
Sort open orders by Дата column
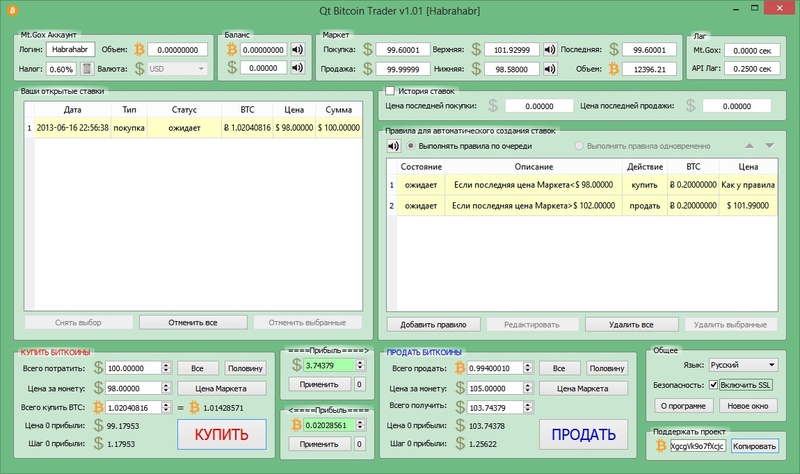click(x=72, y=110)
